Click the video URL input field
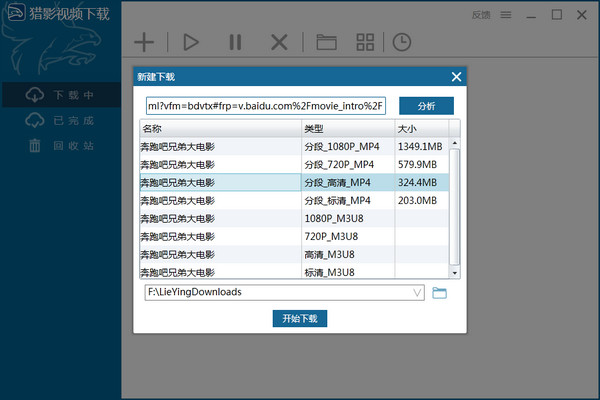600x400 pixels. coord(266,106)
